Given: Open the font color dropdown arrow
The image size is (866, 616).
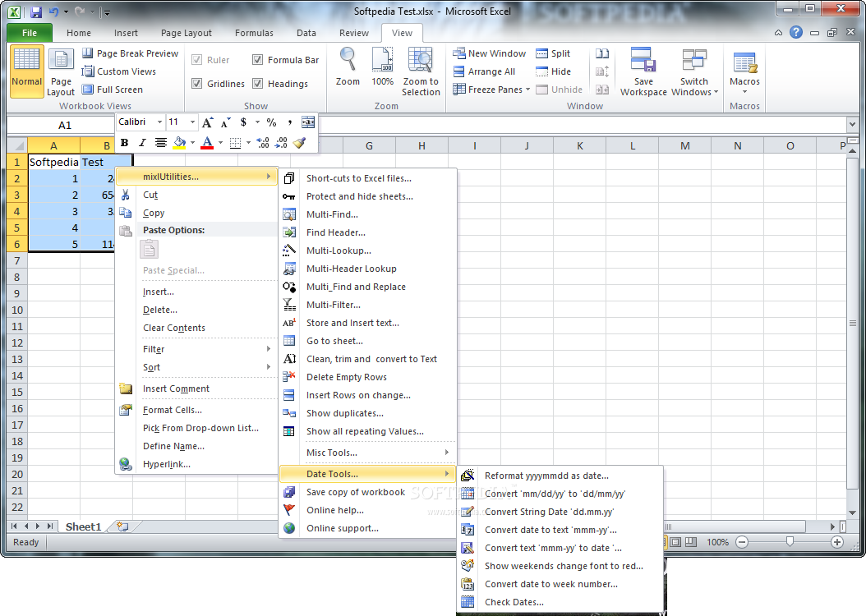Looking at the screenshot, I should click(220, 143).
